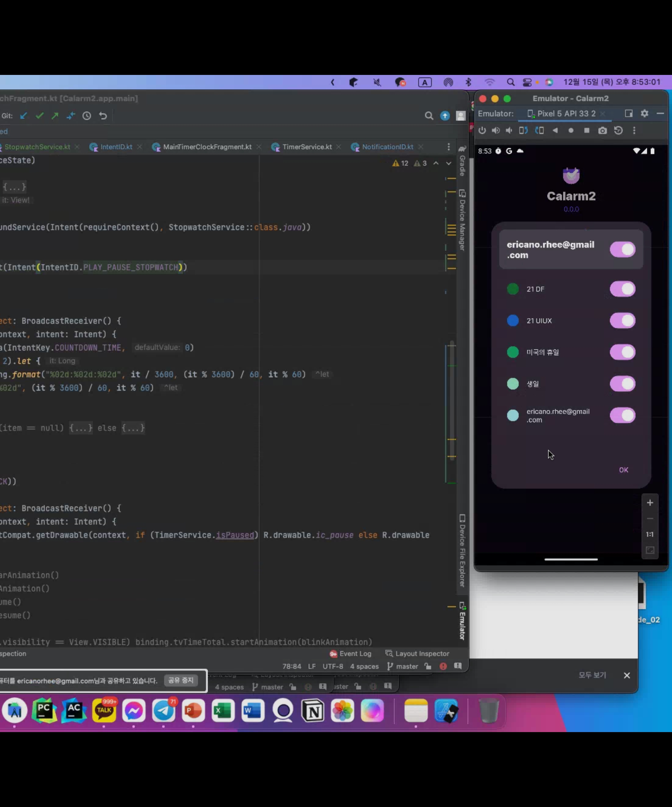
Task: Open Git history clock icon
Action: click(87, 116)
